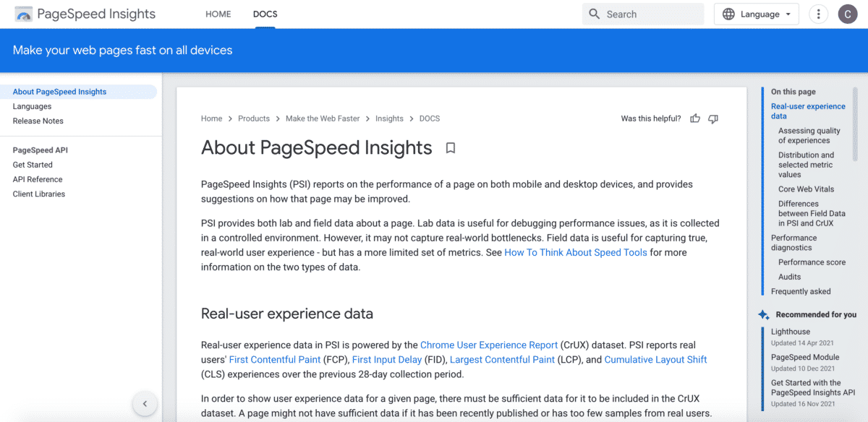Image resolution: width=868 pixels, height=422 pixels.
Task: Click the Products breadcrumb
Action: coord(253,119)
